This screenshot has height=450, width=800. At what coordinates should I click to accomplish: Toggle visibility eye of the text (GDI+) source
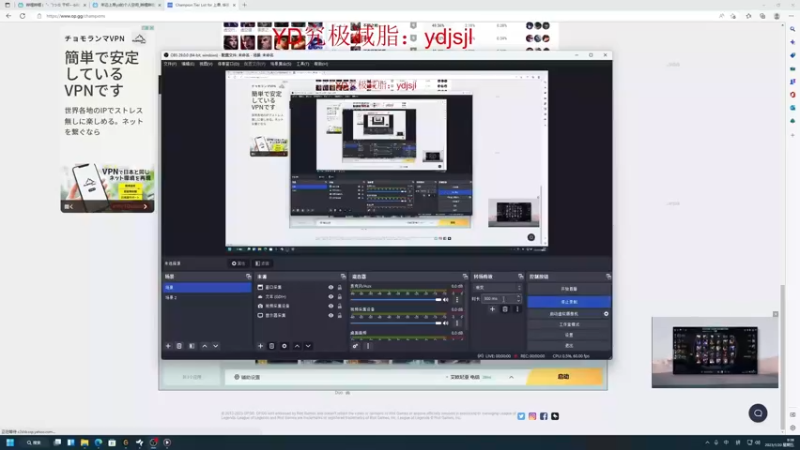pos(331,296)
